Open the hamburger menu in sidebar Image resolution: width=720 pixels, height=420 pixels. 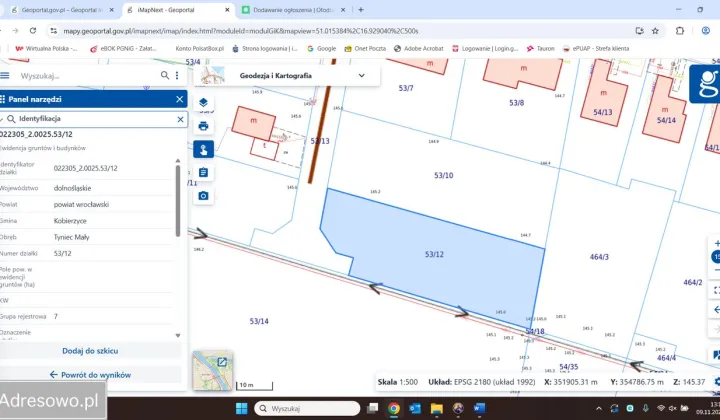pos(6,75)
